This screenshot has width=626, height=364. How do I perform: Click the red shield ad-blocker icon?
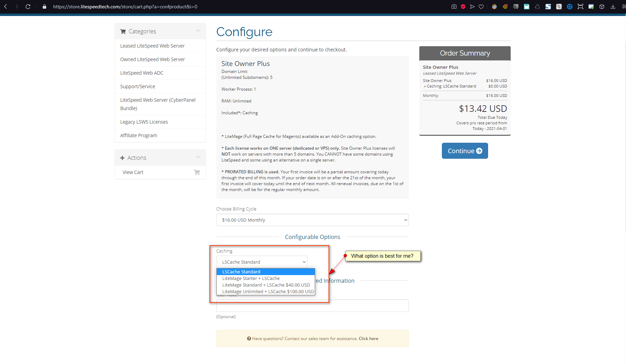tap(463, 7)
